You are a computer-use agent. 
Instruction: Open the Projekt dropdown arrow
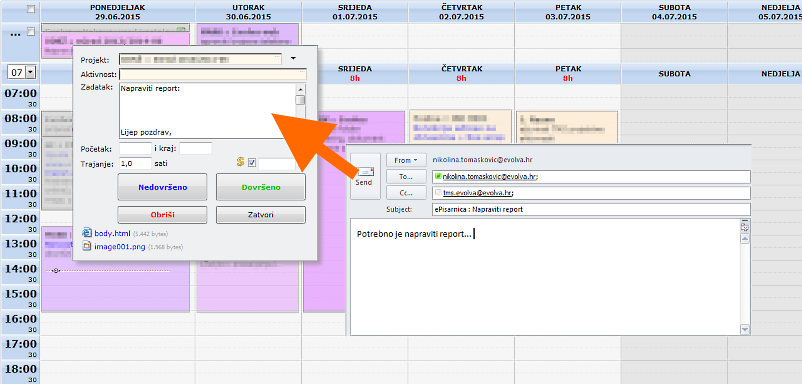pos(293,58)
